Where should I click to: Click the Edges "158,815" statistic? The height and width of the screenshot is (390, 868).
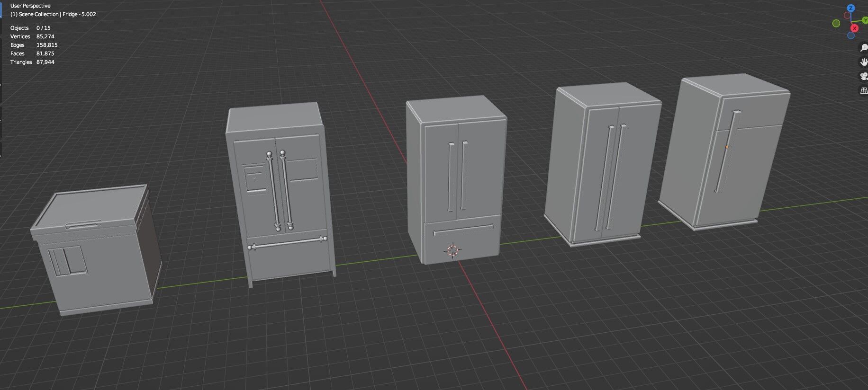[47, 45]
